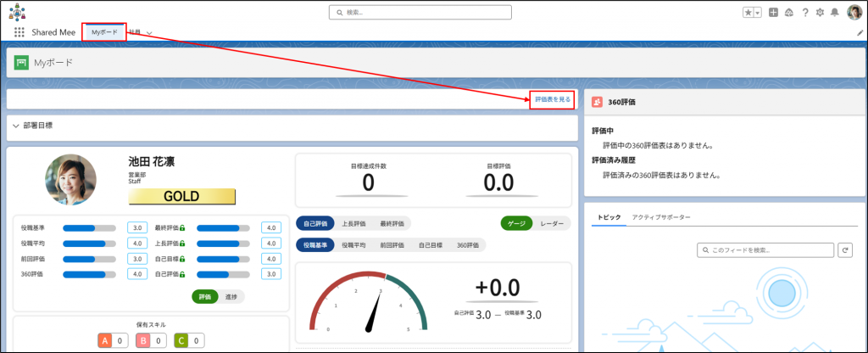Select the Myボード navigation tab

(105, 32)
